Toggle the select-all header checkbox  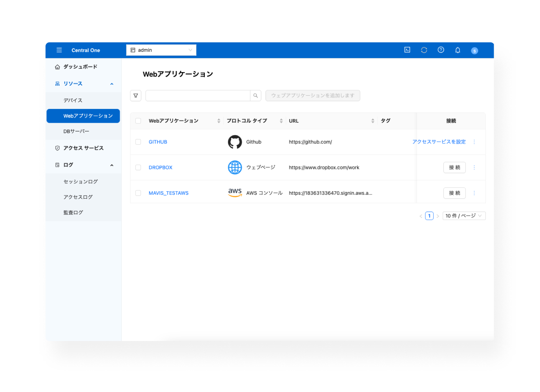[138, 121]
